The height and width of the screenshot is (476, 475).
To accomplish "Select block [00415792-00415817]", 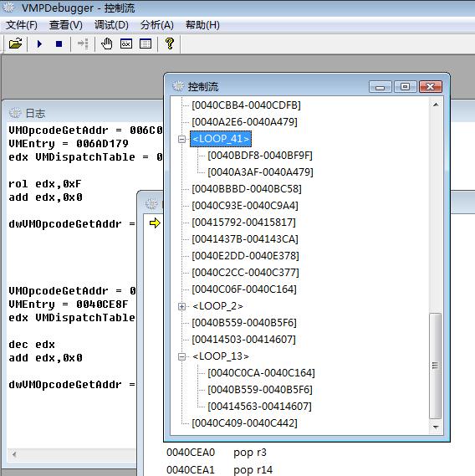I will click(x=243, y=223).
